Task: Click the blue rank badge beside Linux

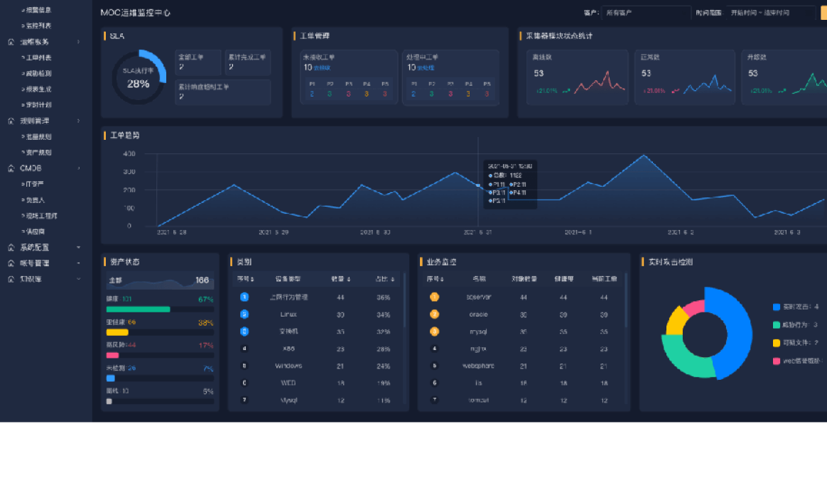Action: pyautogui.click(x=244, y=314)
